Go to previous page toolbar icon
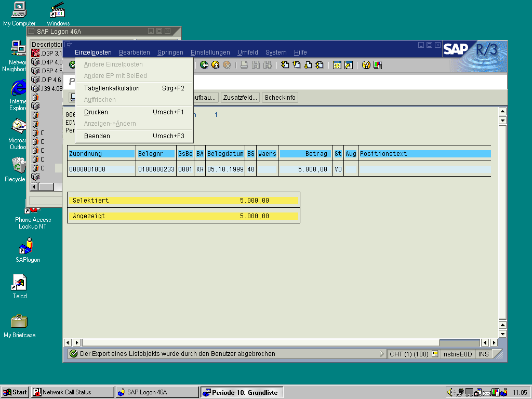The width and height of the screenshot is (532, 399). [297, 65]
